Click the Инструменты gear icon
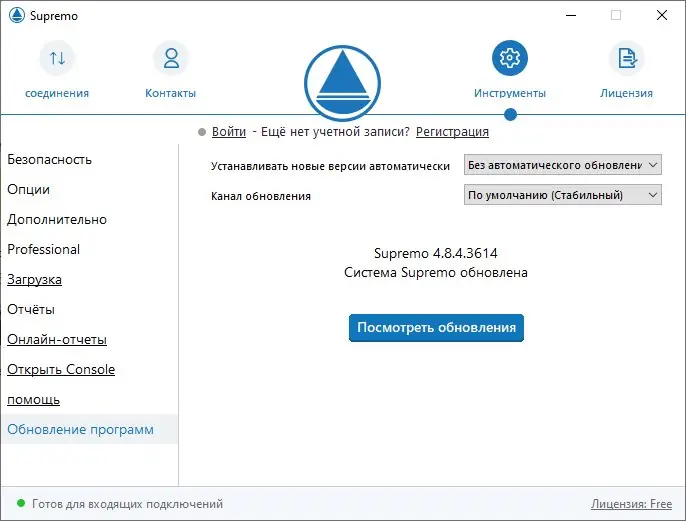The height and width of the screenshot is (521, 686). (x=510, y=58)
